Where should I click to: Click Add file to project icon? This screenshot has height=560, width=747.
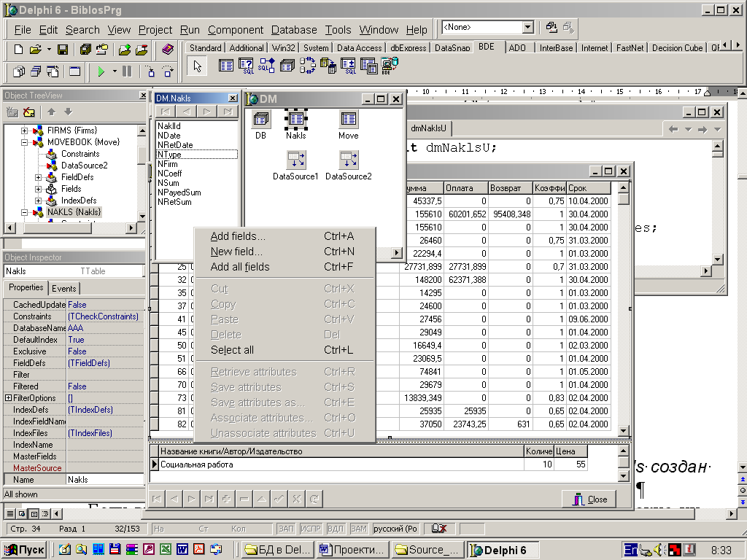pyautogui.click(x=124, y=50)
